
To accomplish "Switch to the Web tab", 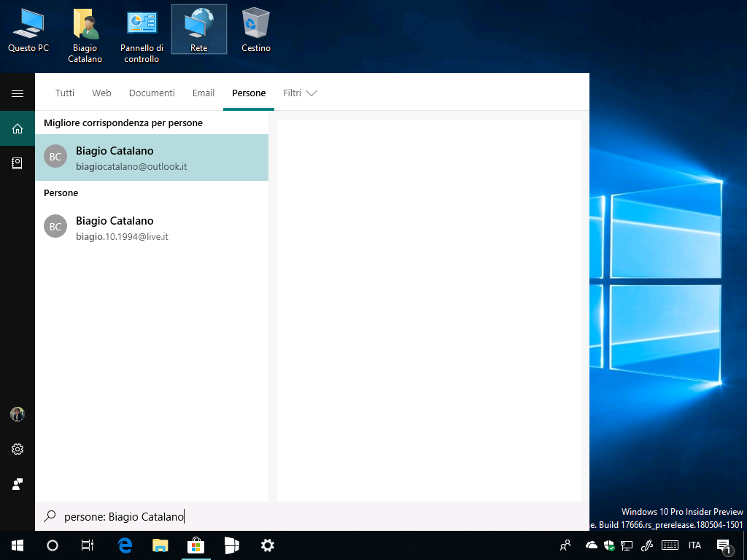I will [x=101, y=93].
